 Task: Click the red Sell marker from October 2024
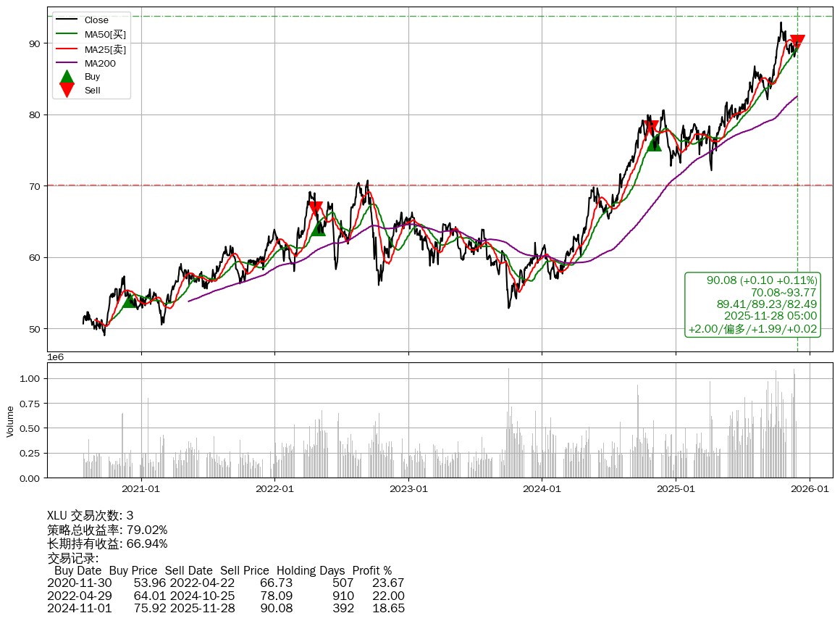coord(651,128)
